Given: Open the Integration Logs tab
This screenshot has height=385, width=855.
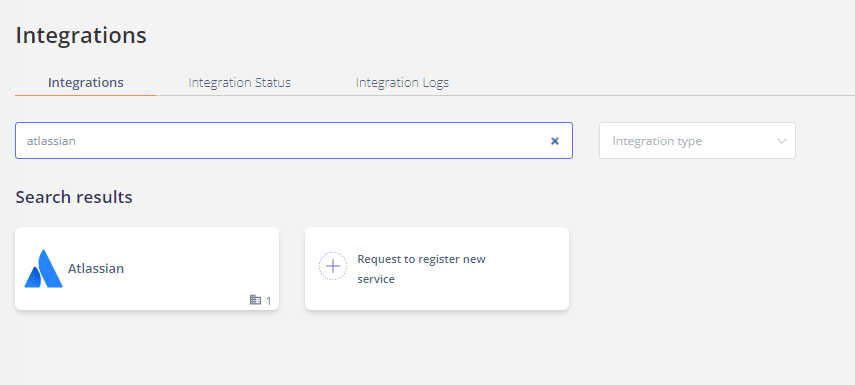Looking at the screenshot, I should point(402,82).
